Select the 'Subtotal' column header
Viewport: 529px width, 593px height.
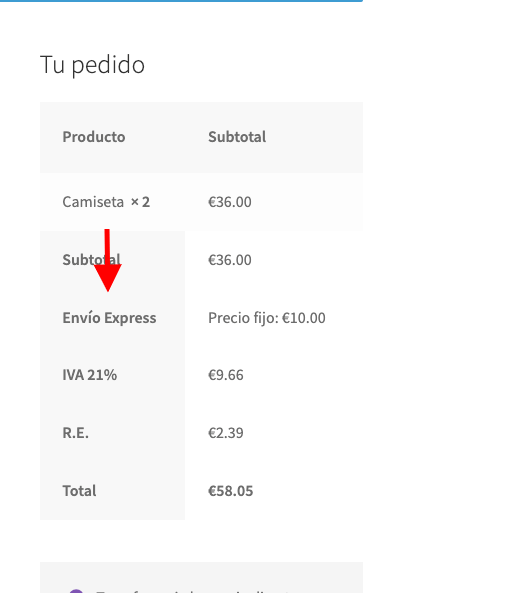point(237,137)
